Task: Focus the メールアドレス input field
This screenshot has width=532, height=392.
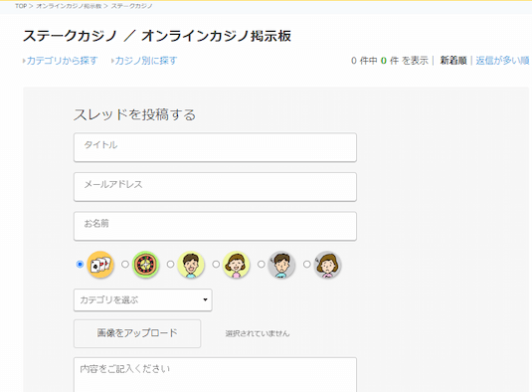Action: (x=215, y=187)
